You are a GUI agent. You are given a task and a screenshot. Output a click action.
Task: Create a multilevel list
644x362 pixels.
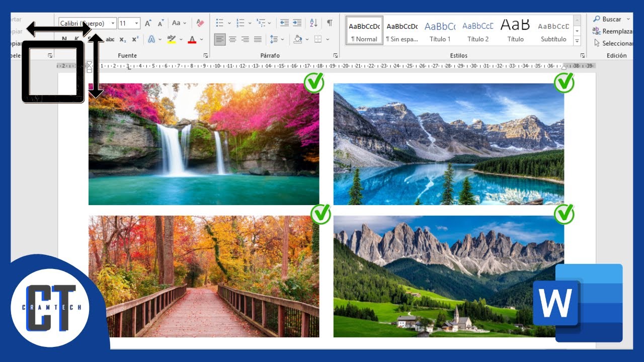261,23
